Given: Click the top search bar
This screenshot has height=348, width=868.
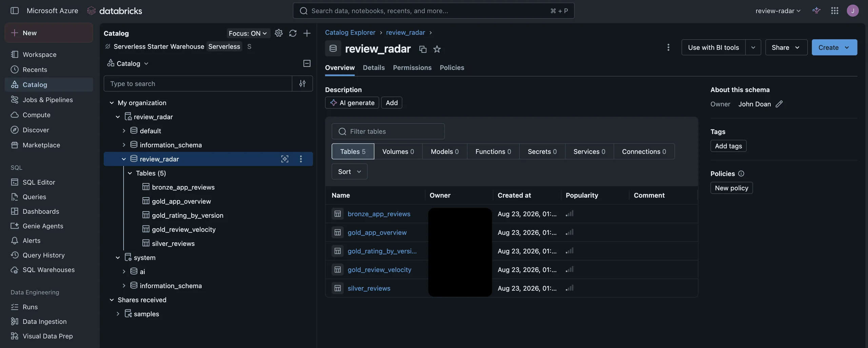Looking at the screenshot, I should 433,11.
